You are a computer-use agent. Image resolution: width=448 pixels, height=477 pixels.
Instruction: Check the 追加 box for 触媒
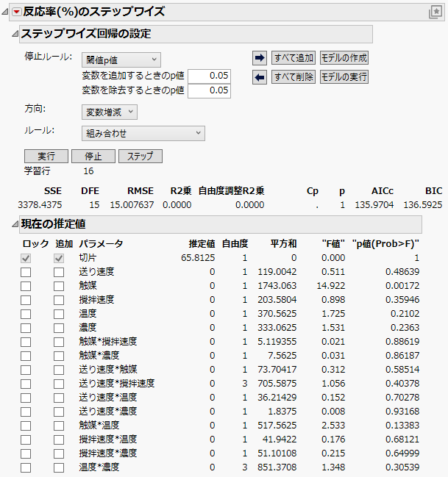(59, 286)
